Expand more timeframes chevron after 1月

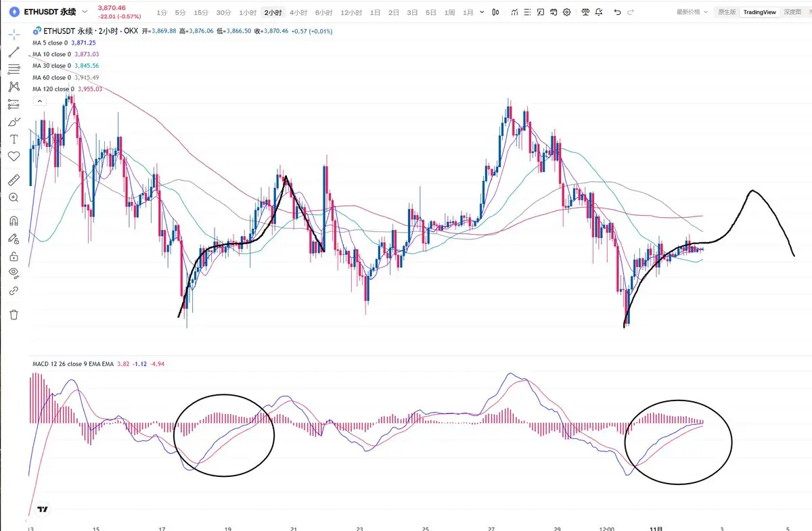(482, 12)
